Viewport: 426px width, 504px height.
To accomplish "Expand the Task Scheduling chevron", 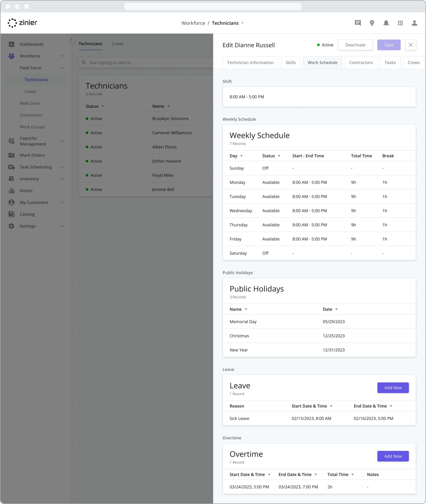I will [x=62, y=167].
